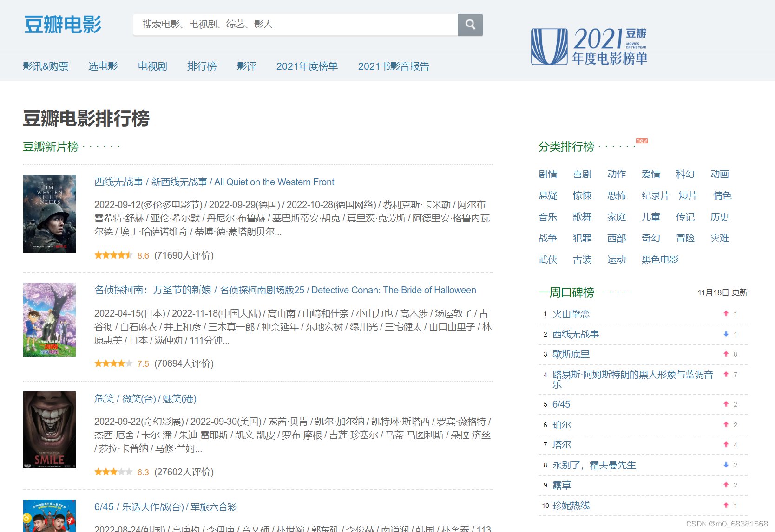
Task: Select the 动画 category
Action: pyautogui.click(x=720, y=174)
